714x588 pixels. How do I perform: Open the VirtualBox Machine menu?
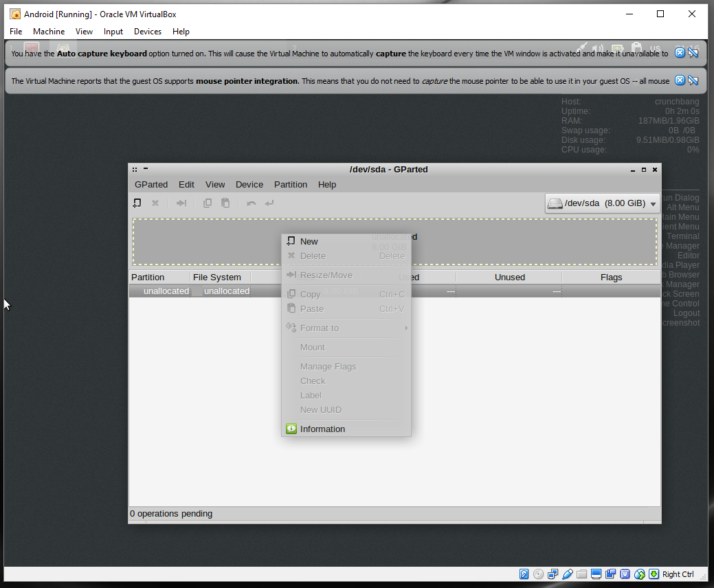(x=49, y=32)
